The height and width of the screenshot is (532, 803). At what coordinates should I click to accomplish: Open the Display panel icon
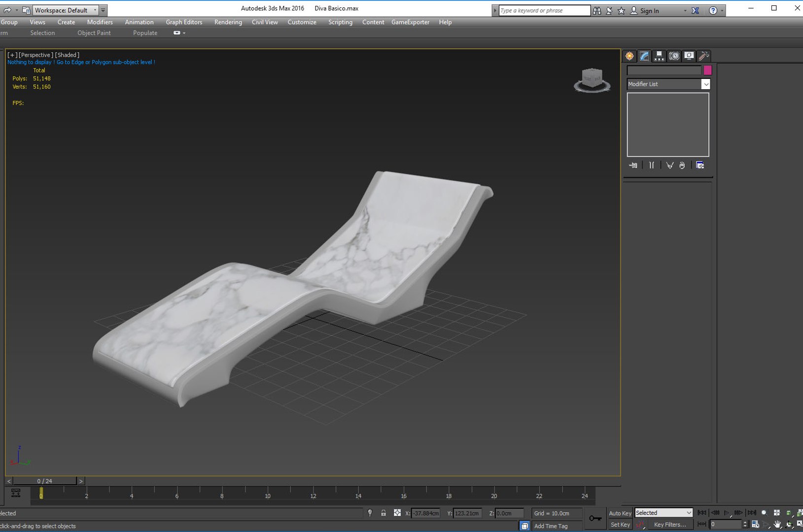coord(689,56)
